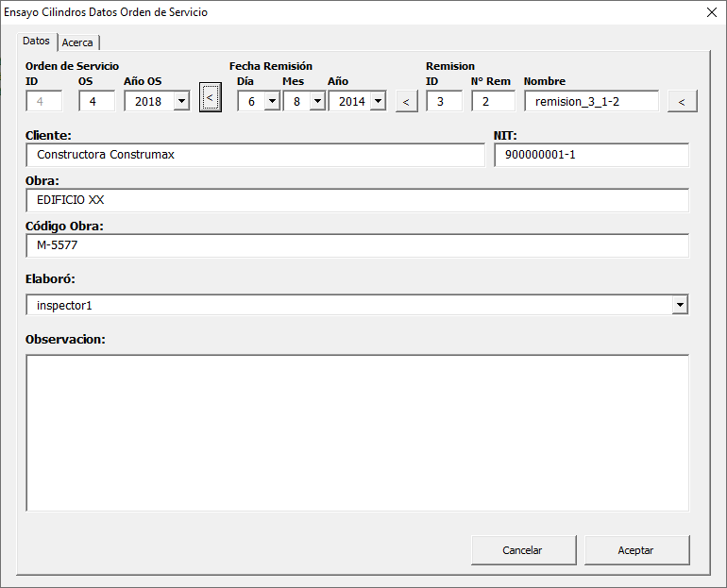Viewport: 727px width, 588px height.
Task: Click the '<' button next to Año OS
Action: [x=210, y=98]
